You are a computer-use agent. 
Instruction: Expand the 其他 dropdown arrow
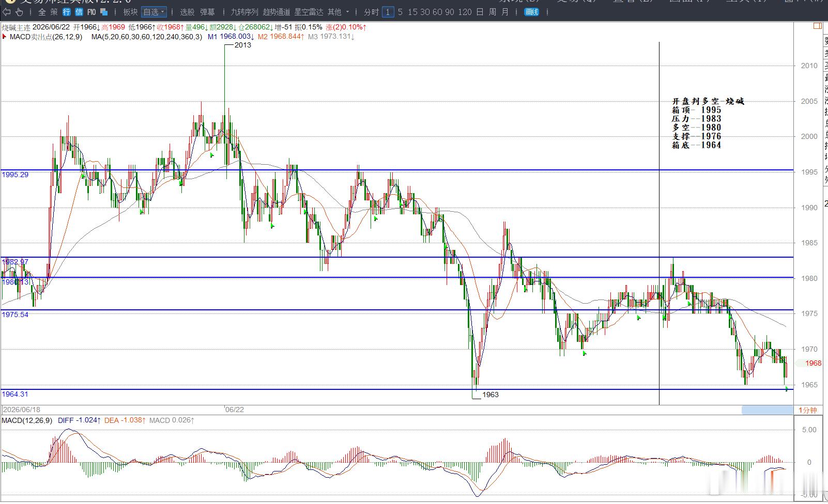coord(347,12)
